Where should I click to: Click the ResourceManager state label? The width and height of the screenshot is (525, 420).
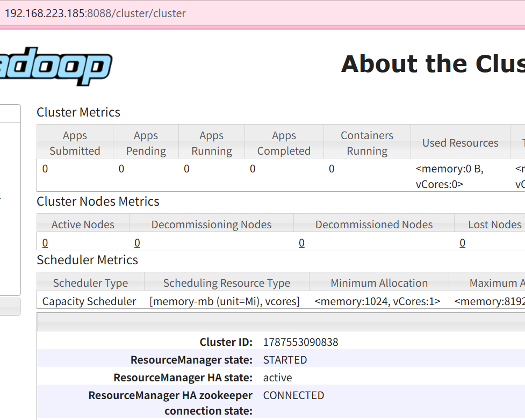click(191, 360)
